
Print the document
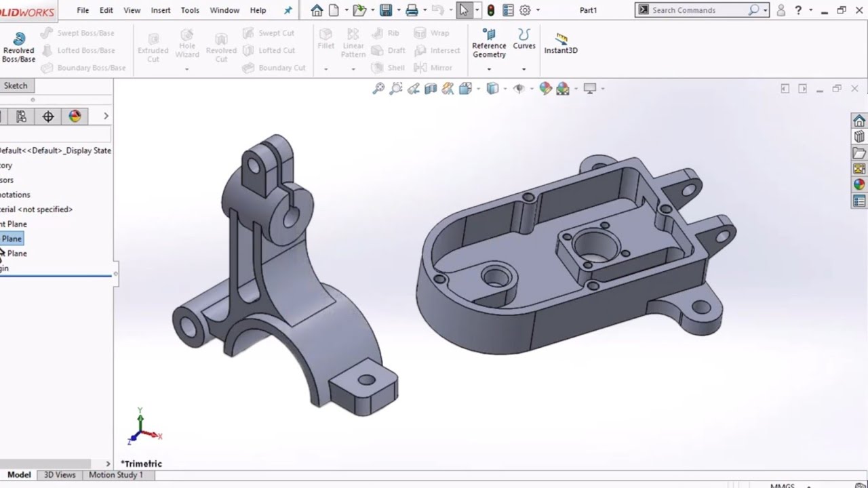(412, 10)
